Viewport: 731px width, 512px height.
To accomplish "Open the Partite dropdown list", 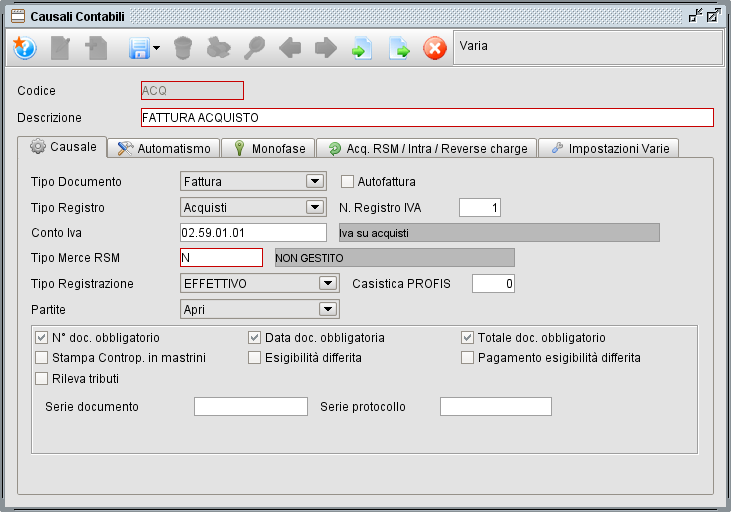I will (328, 309).
